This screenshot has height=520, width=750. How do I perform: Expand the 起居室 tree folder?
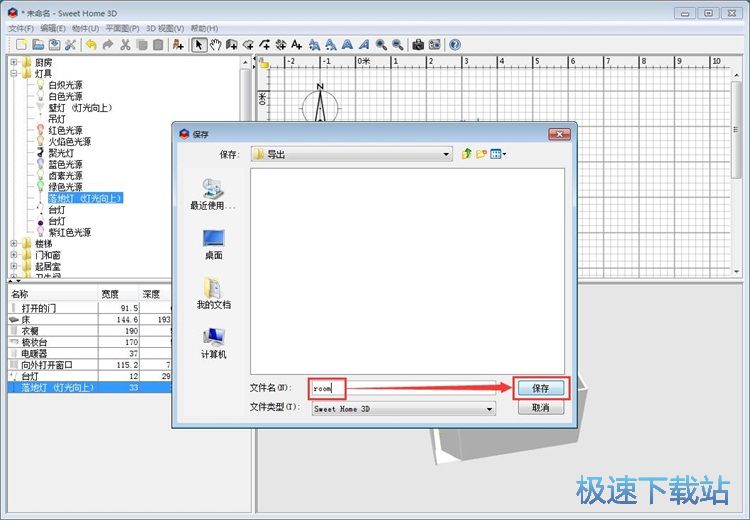click(14, 266)
